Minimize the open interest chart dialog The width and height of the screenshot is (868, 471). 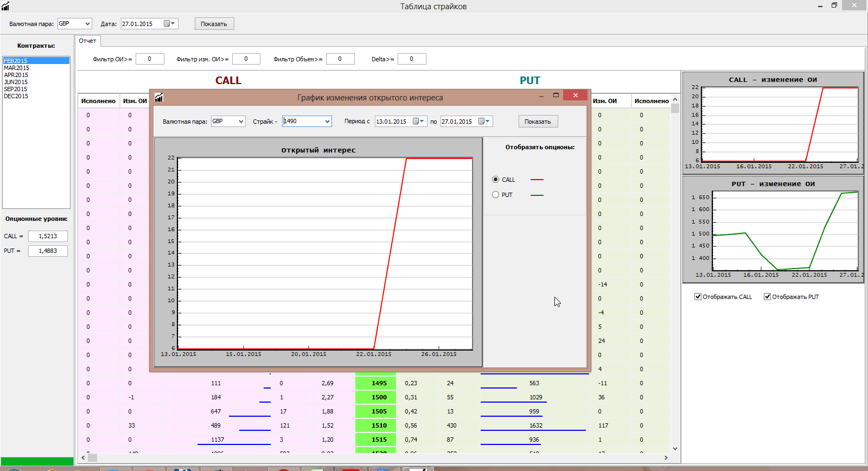541,96
